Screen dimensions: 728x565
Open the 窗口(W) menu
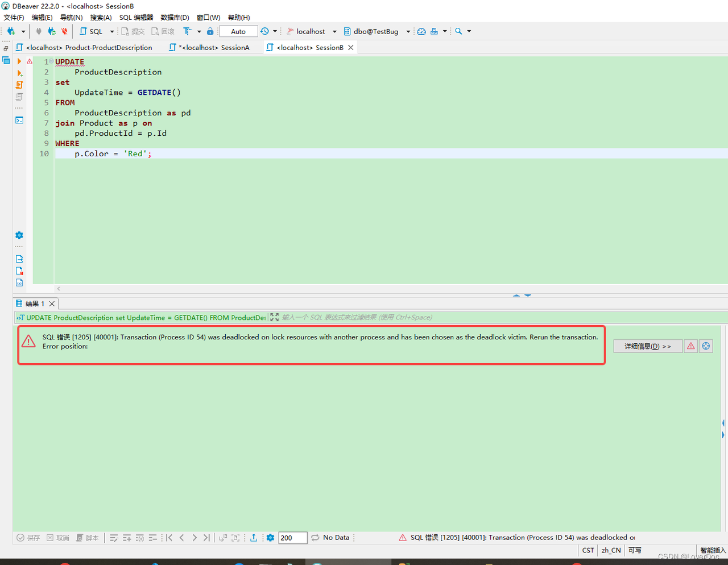(208, 18)
